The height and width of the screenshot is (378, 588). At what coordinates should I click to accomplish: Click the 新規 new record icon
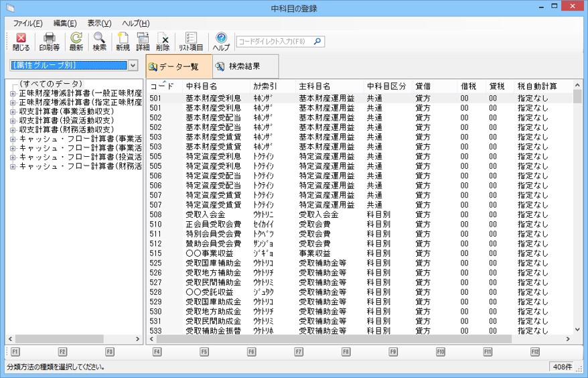point(123,42)
